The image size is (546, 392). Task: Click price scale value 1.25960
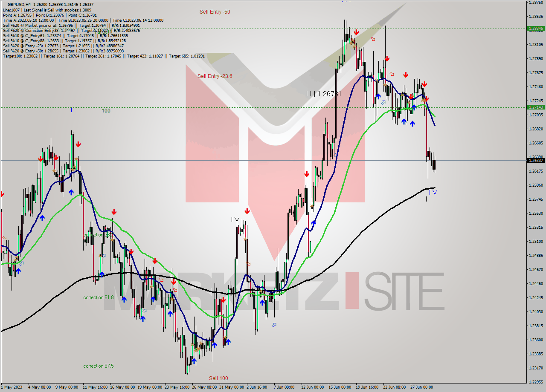[x=536, y=185]
